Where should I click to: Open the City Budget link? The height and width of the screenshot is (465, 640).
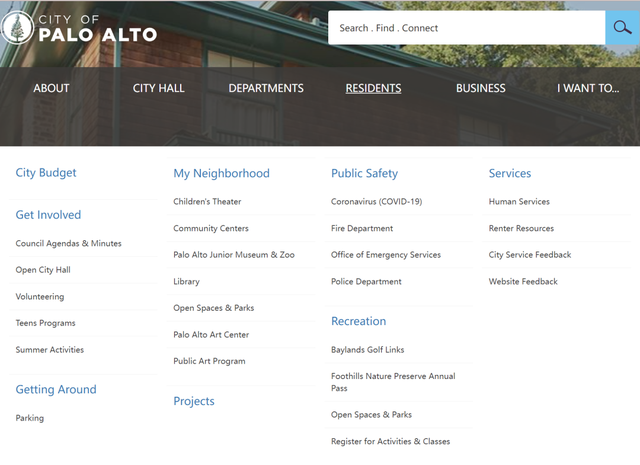46,173
